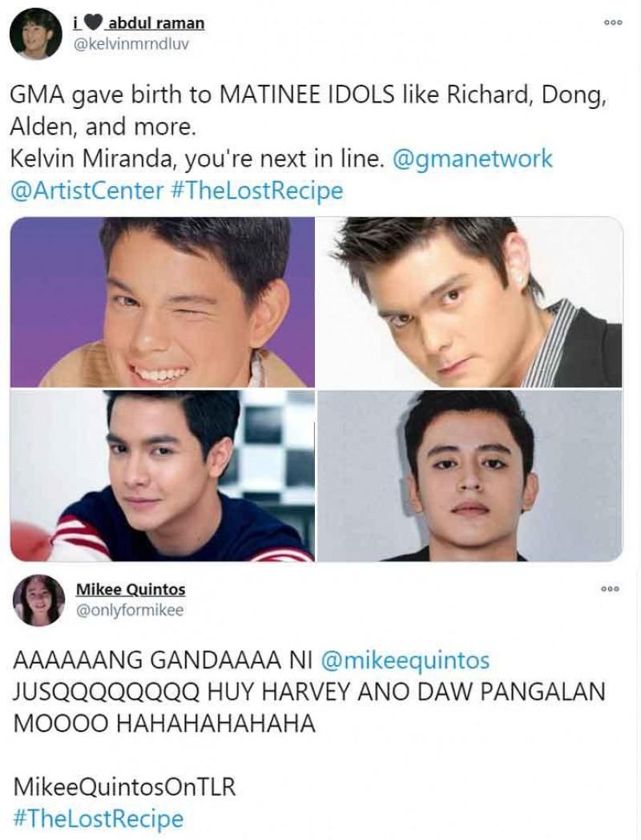View the top-right photo with striped collar
Image resolution: width=641 pixels, height=840 pixels.
pos(470,301)
